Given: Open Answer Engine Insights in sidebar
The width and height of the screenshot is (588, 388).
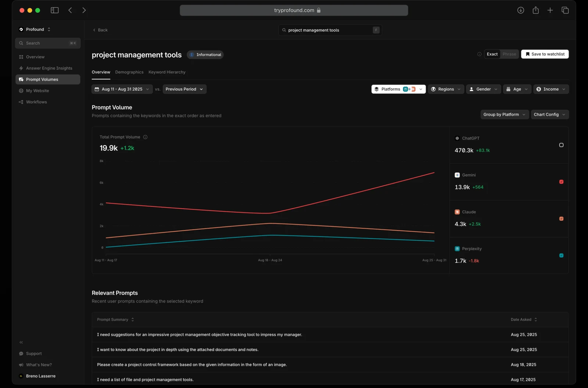Looking at the screenshot, I should click(48, 68).
